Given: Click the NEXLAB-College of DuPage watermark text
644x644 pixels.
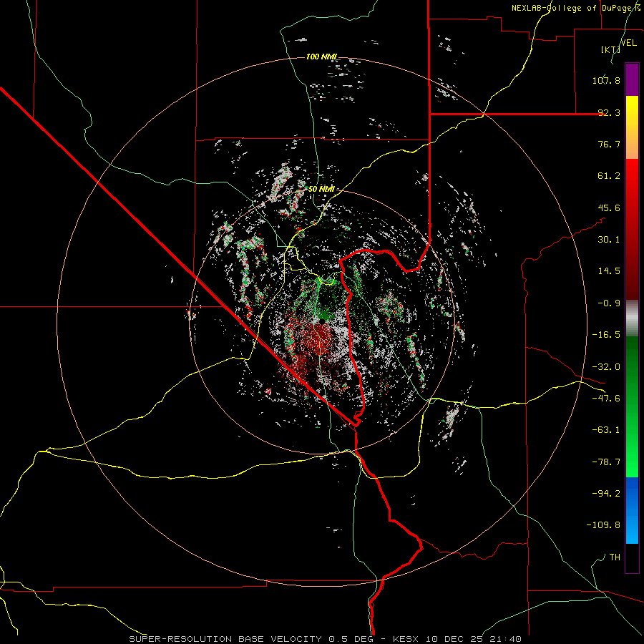Looking at the screenshot, I should [575, 8].
